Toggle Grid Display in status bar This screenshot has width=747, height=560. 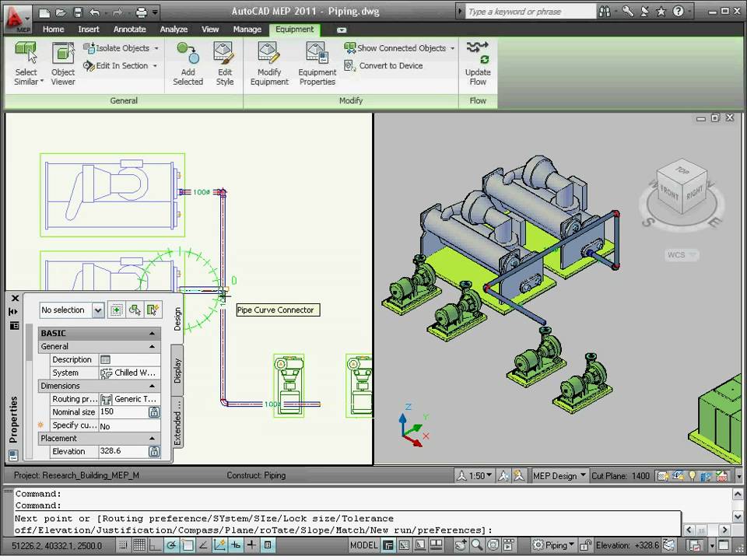pyautogui.click(x=139, y=545)
